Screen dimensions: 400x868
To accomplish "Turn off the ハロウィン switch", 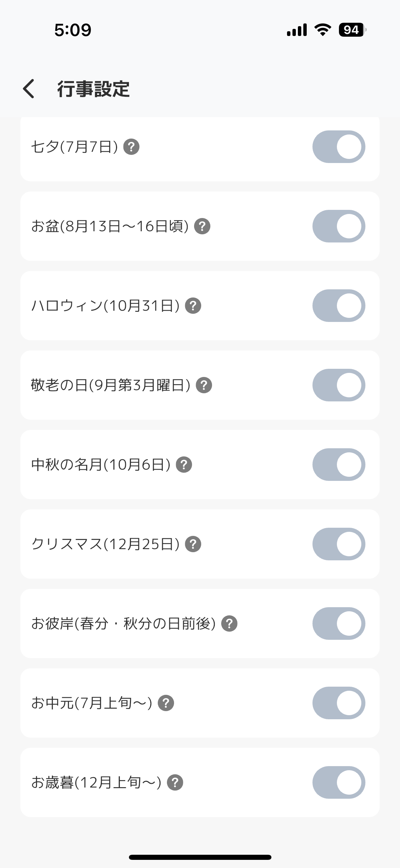I will (339, 306).
